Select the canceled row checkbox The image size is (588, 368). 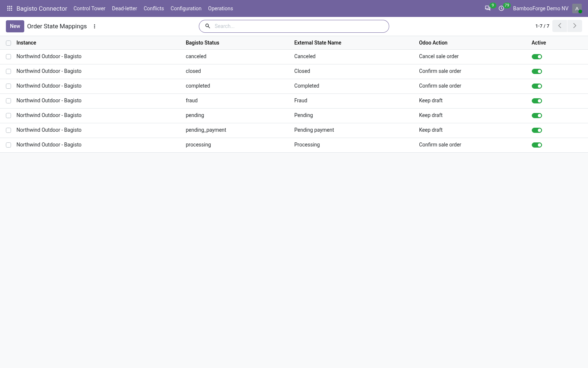(x=8, y=57)
